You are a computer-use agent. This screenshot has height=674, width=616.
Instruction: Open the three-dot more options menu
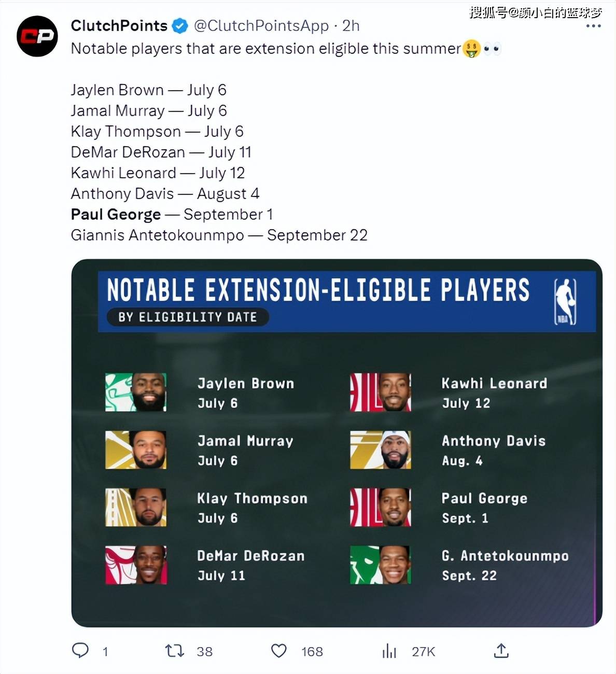[x=593, y=26]
